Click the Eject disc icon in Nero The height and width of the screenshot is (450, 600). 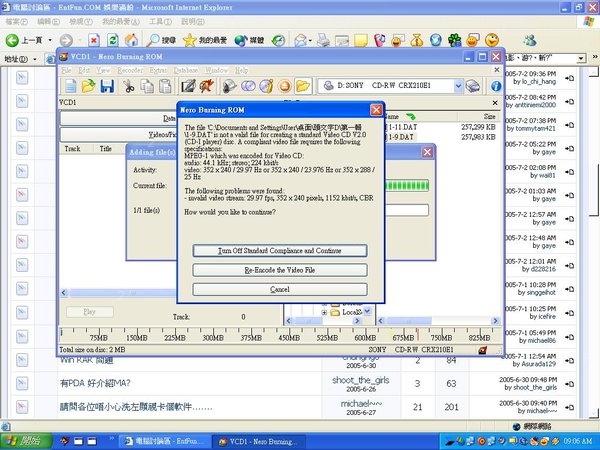click(x=285, y=86)
